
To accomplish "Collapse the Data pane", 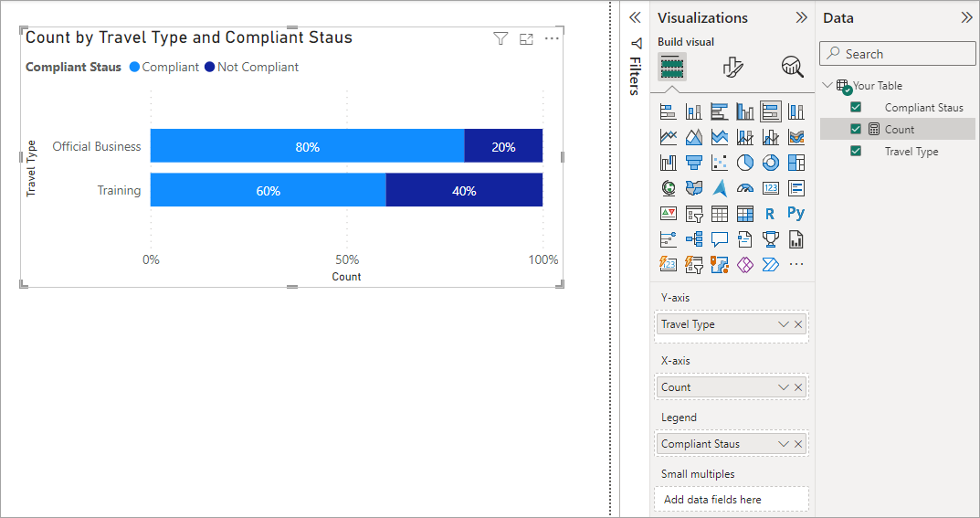I will 966,17.
